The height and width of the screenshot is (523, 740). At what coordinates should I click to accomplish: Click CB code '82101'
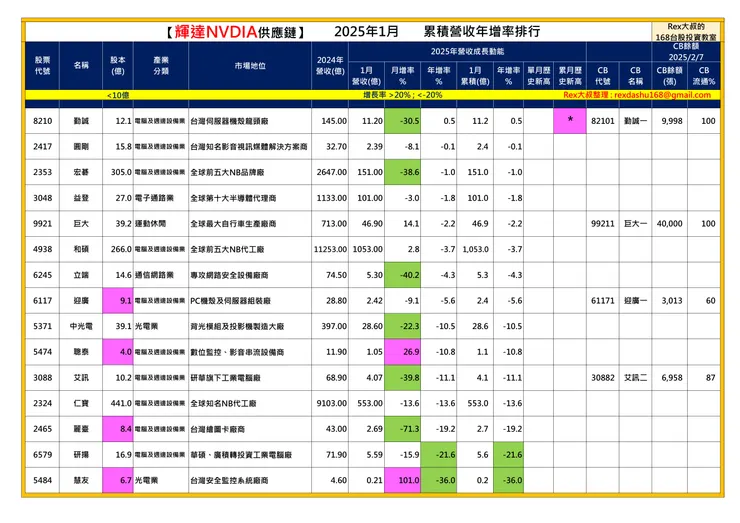(x=603, y=121)
